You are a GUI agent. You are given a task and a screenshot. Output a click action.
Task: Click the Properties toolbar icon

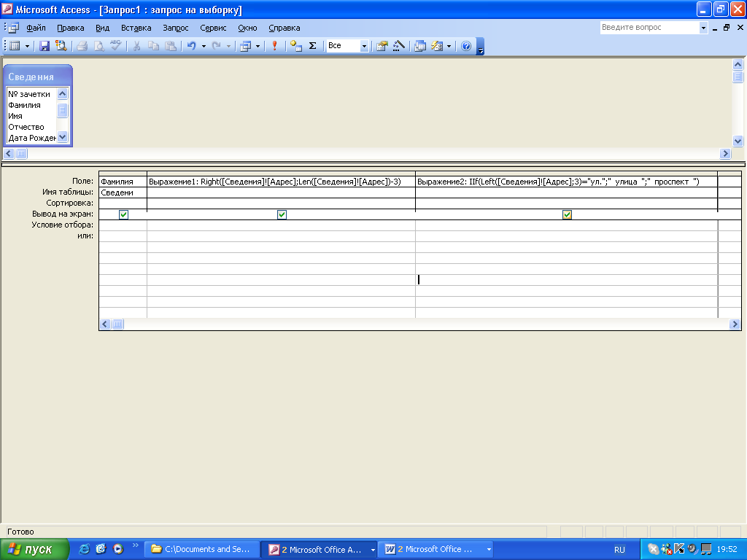tap(382, 46)
